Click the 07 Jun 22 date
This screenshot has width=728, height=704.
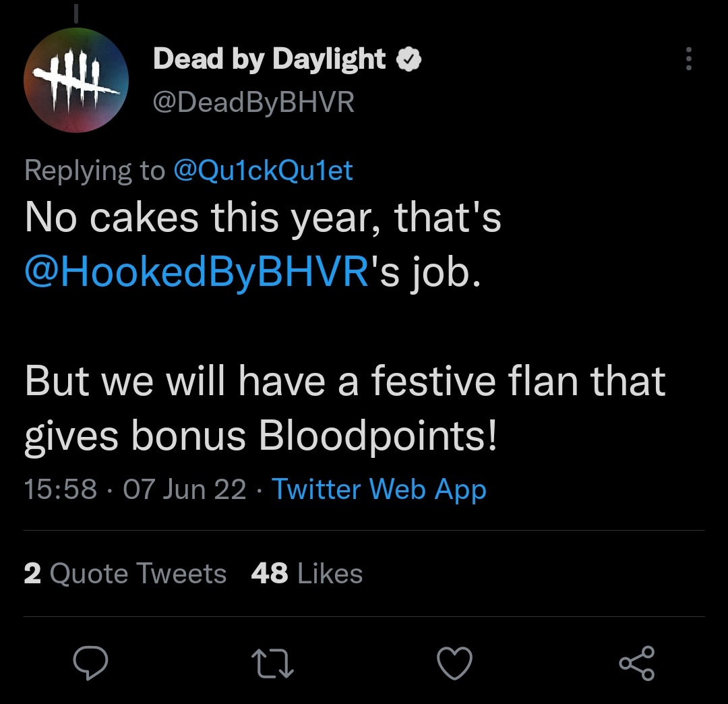[184, 489]
